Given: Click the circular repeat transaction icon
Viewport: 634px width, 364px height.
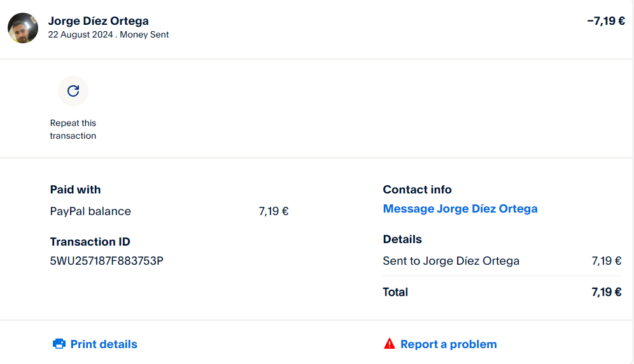Looking at the screenshot, I should click(73, 91).
